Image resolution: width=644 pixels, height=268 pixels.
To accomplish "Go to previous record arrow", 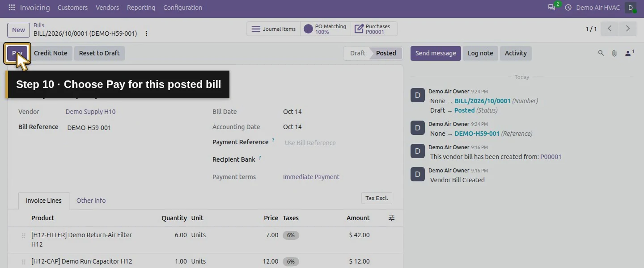I will [610, 29].
